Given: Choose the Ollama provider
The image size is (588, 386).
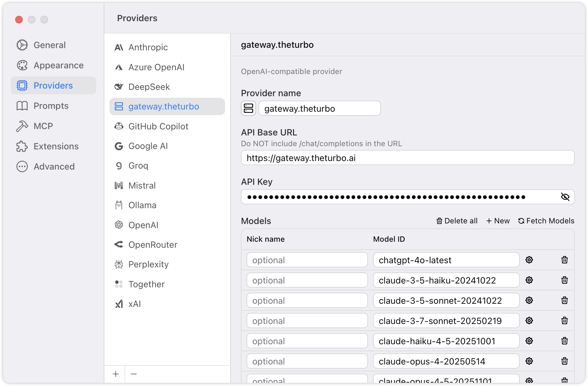Looking at the screenshot, I should point(142,205).
